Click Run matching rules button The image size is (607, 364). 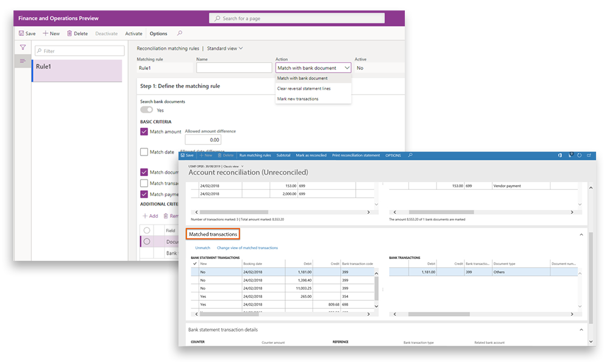pyautogui.click(x=255, y=155)
